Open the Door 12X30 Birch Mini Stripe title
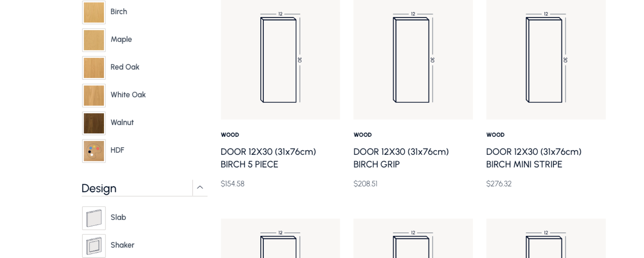 pos(534,158)
